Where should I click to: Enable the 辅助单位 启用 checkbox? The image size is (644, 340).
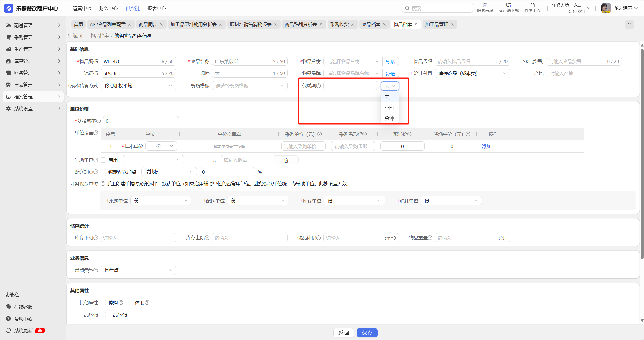click(x=103, y=160)
